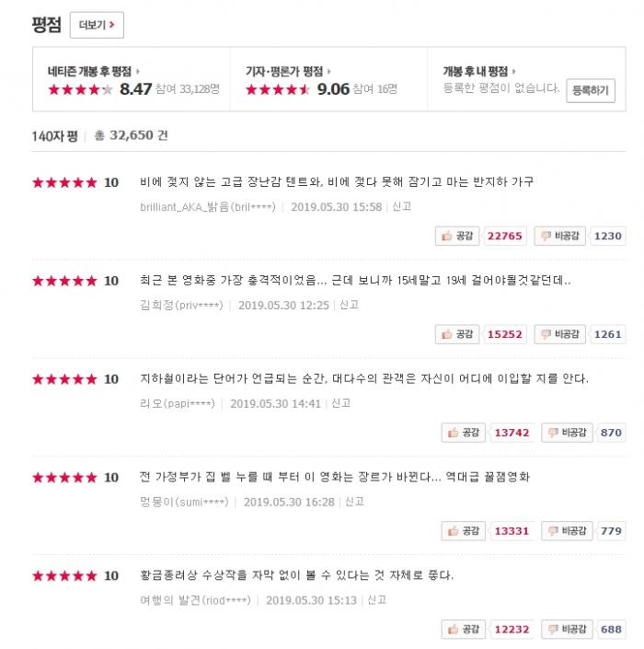Expand 기자·평론가 평점 arrow
The width and height of the screenshot is (644, 649).
coord(328,71)
